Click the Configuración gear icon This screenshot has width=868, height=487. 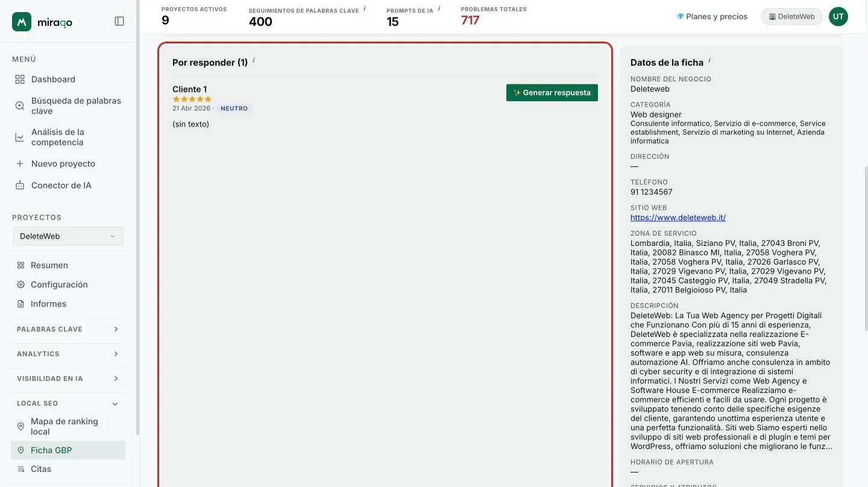pos(21,284)
